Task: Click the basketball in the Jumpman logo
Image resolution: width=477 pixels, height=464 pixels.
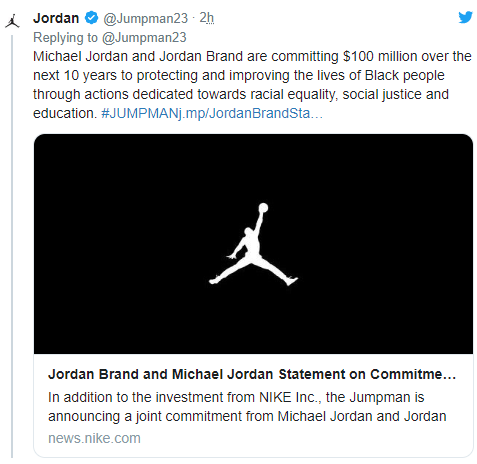Action: coord(263,207)
